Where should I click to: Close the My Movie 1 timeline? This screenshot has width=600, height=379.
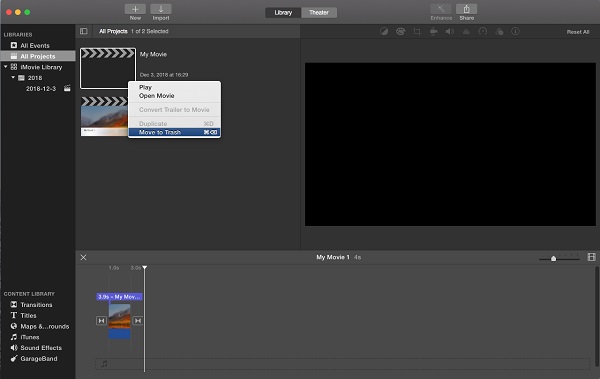[x=83, y=257]
